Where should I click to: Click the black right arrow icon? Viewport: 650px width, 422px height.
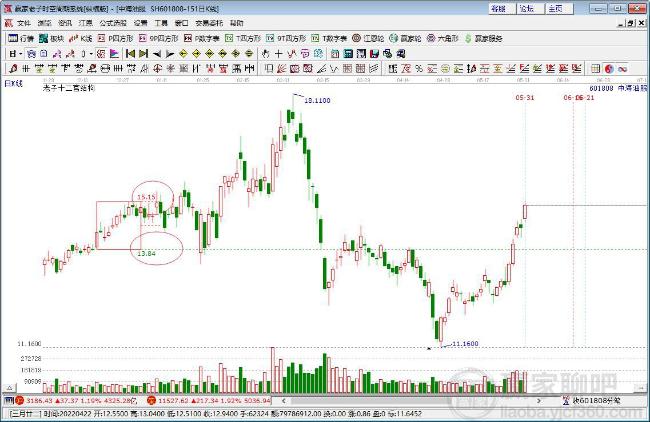coord(170,53)
